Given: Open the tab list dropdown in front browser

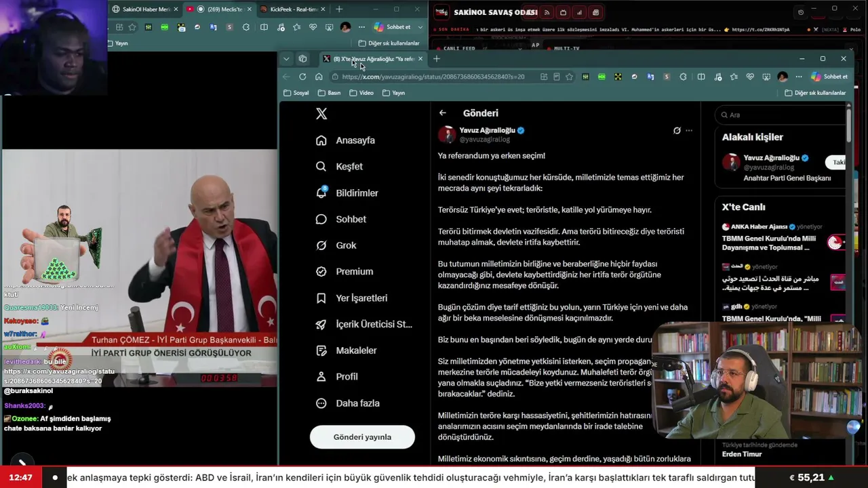Looking at the screenshot, I should coord(286,59).
